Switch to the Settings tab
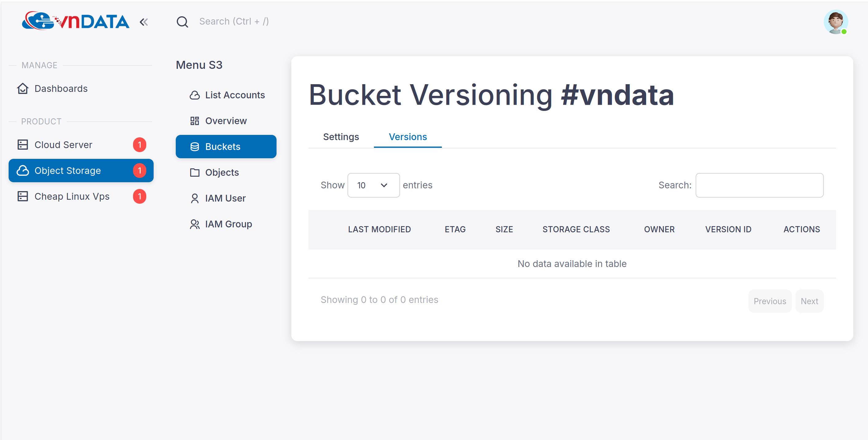868x440 pixels. (341, 137)
